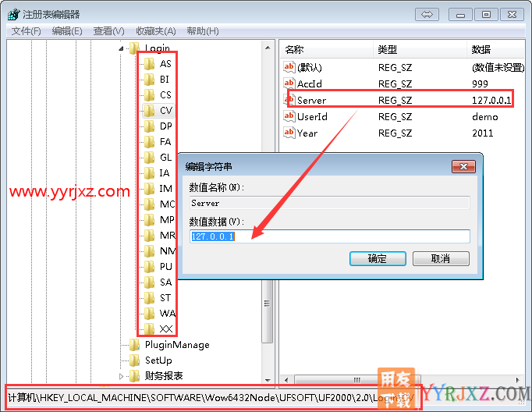The width and height of the screenshot is (532, 412).
Task: Select the ST folder icon
Action: click(x=149, y=297)
